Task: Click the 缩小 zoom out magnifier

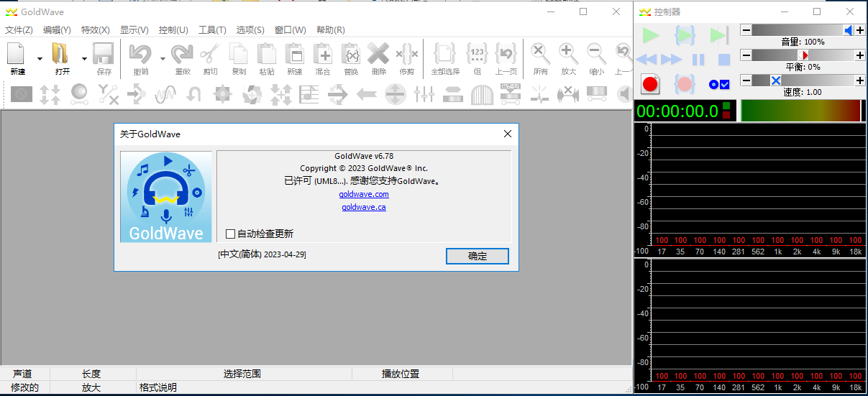Action: click(596, 55)
